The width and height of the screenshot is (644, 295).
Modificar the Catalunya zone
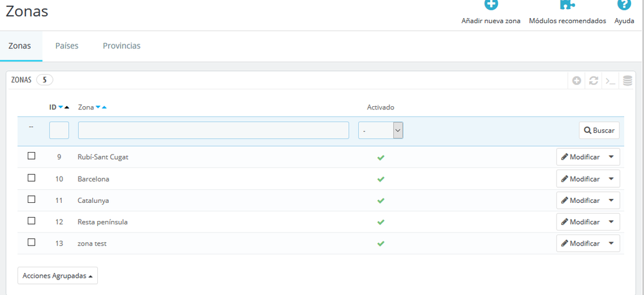click(x=580, y=200)
